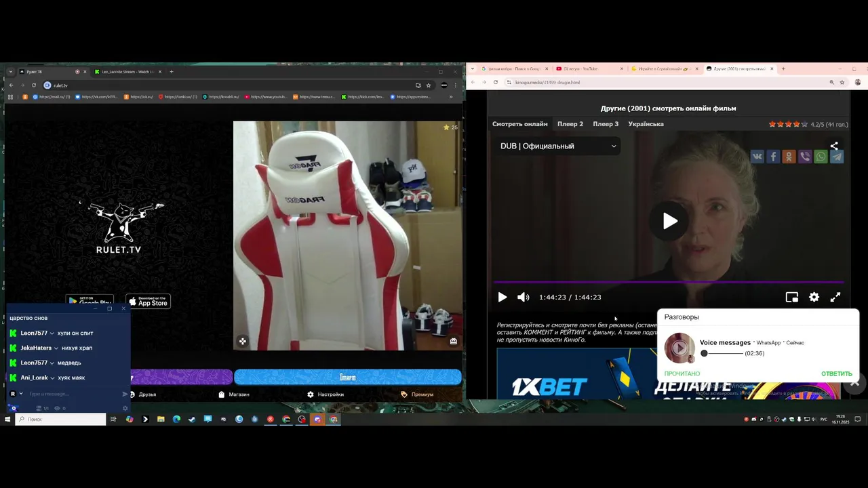Image resolution: width=868 pixels, height=488 pixels.
Task: Bookmark kinogo page with star icon
Action: tap(842, 82)
